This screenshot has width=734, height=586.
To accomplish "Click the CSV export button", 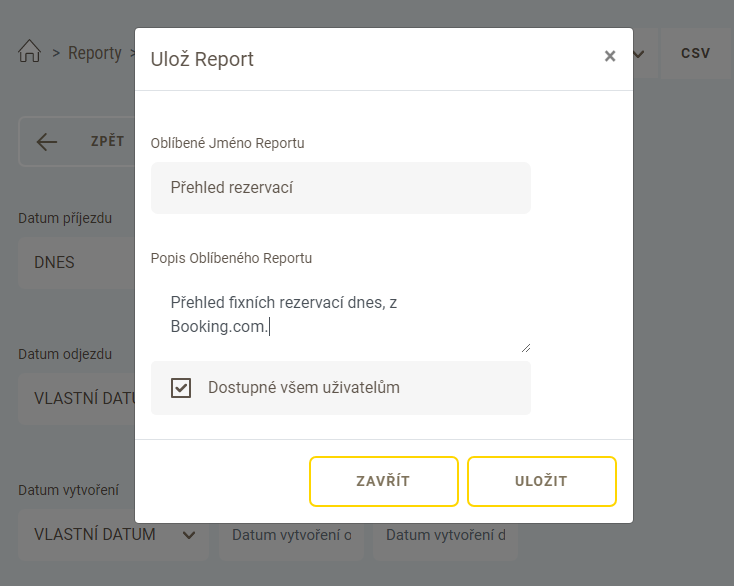I will point(696,53).
